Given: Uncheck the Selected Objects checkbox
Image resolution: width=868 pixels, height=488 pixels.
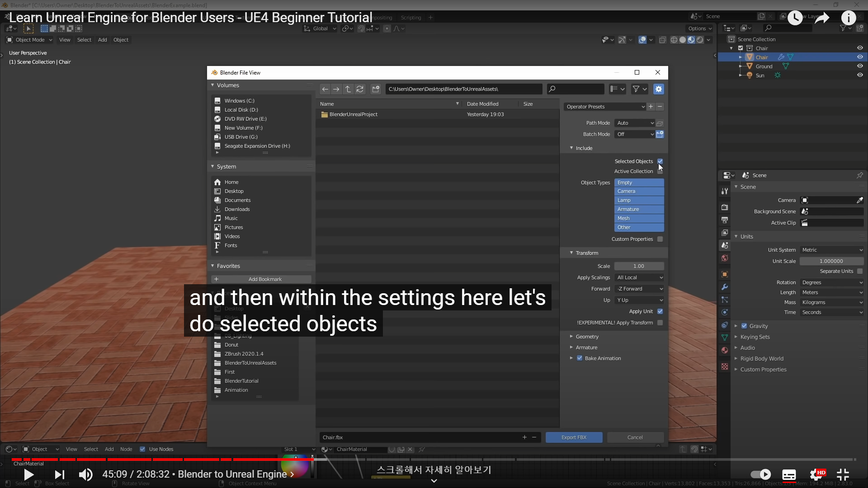Looking at the screenshot, I should 660,161.
